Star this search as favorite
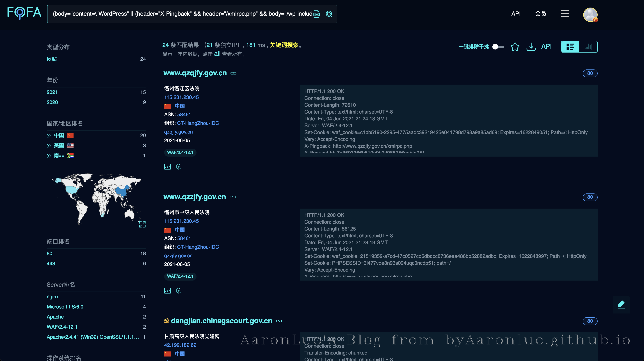 pyautogui.click(x=515, y=47)
